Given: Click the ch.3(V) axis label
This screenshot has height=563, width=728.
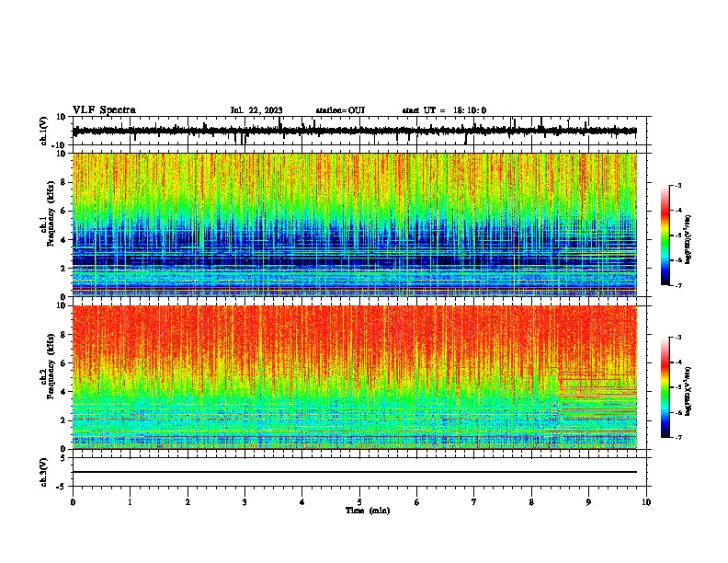Looking at the screenshot, I should pos(44,472).
